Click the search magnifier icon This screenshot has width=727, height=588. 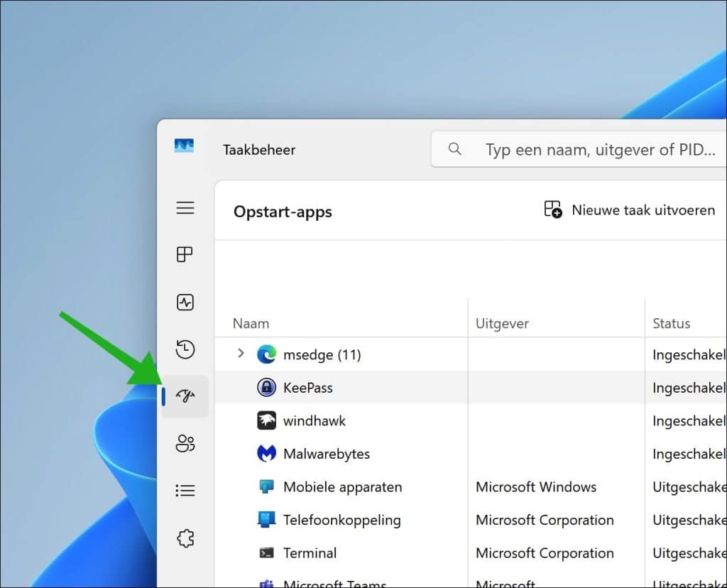(x=454, y=149)
